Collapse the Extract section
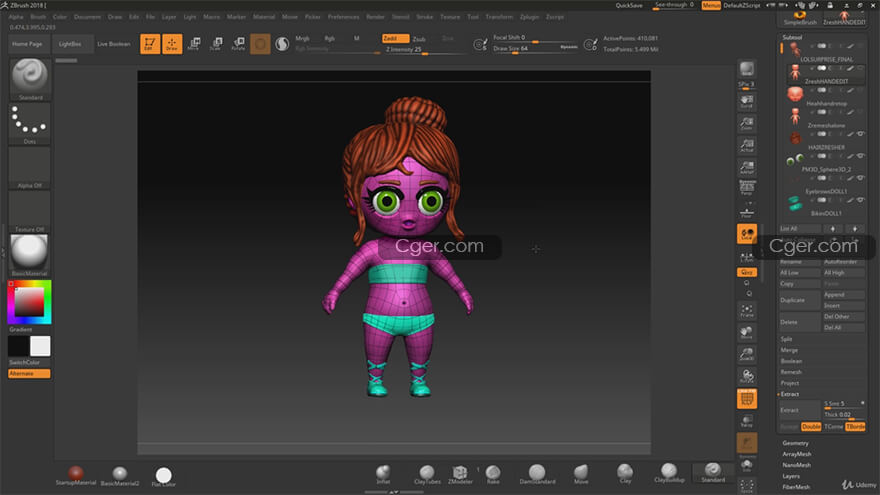Image resolution: width=880 pixels, height=495 pixels. [789, 394]
